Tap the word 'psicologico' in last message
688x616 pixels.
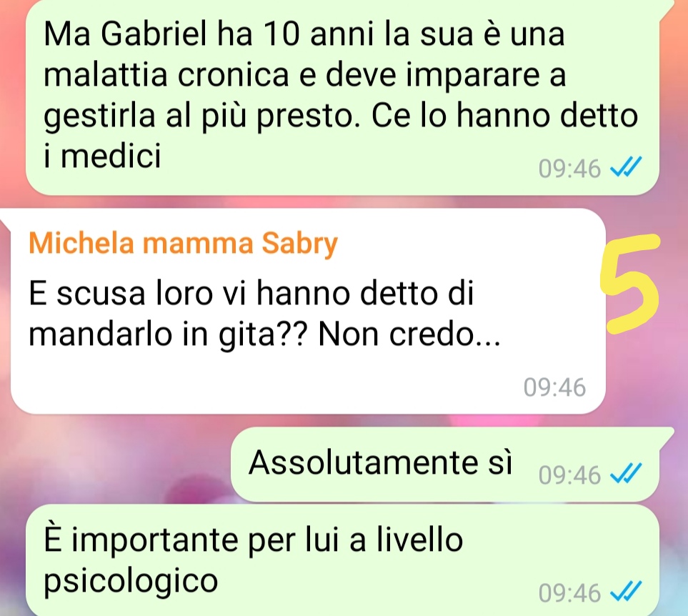point(131,581)
